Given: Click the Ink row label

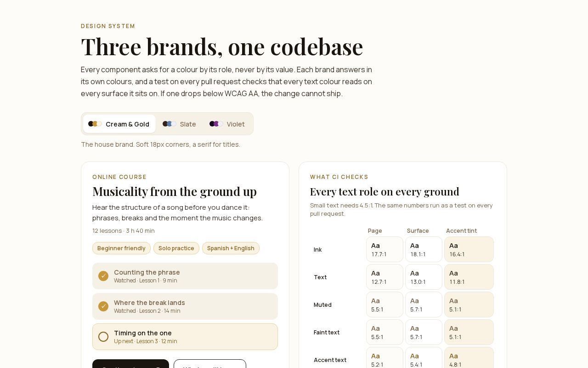Looking at the screenshot, I should 318,249.
